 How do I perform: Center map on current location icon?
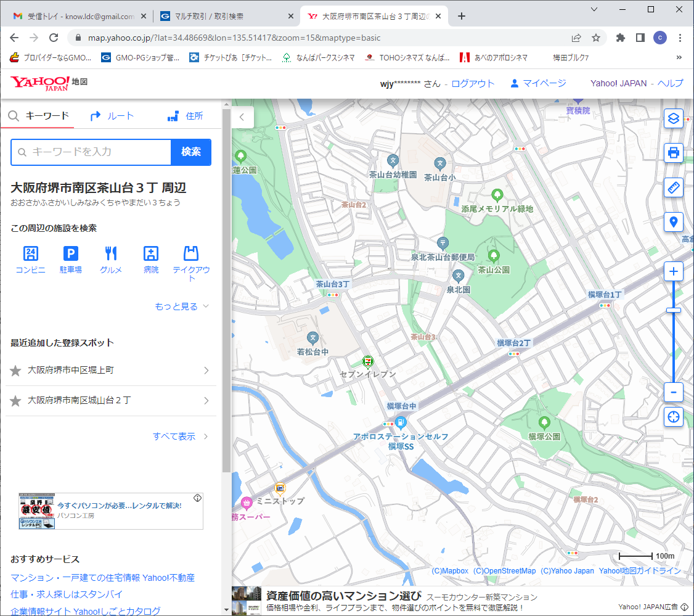click(673, 417)
